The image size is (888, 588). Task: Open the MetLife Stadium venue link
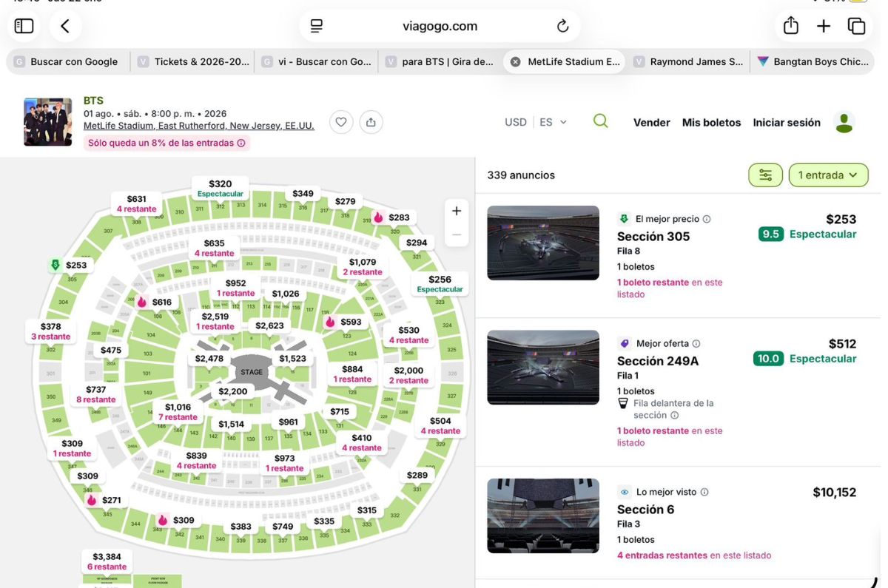[199, 126]
